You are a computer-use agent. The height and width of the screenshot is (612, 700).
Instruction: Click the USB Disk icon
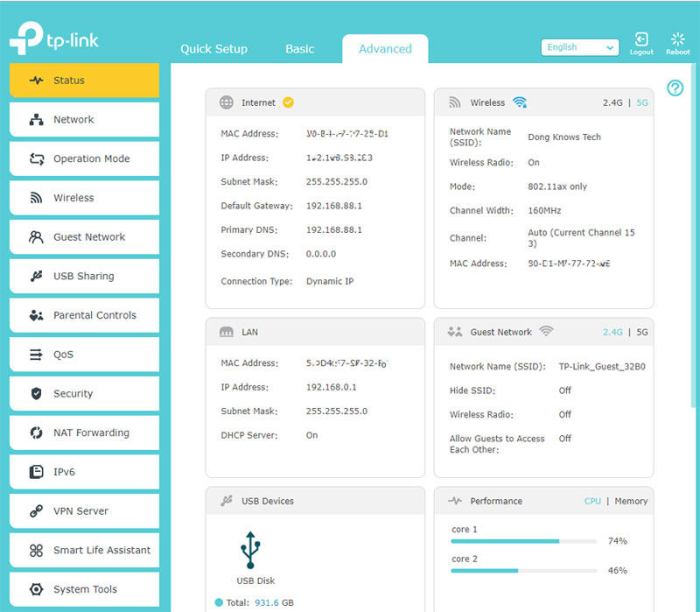click(x=249, y=550)
